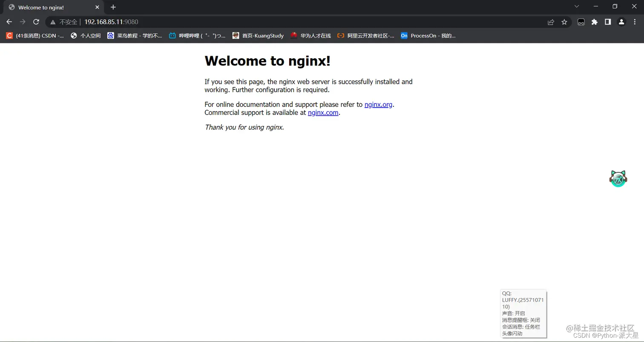
Task: Follow the nginx.org link
Action: [378, 105]
